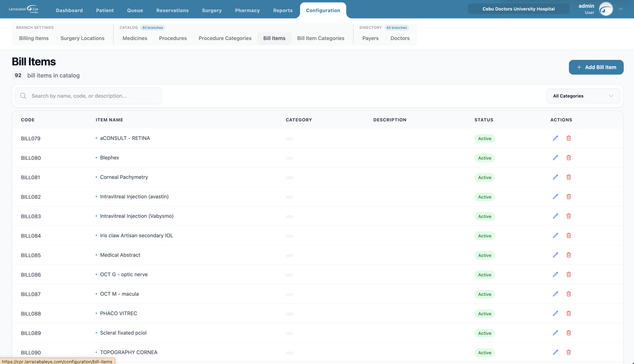
Task: Go to the Patient tab
Action: click(x=105, y=10)
